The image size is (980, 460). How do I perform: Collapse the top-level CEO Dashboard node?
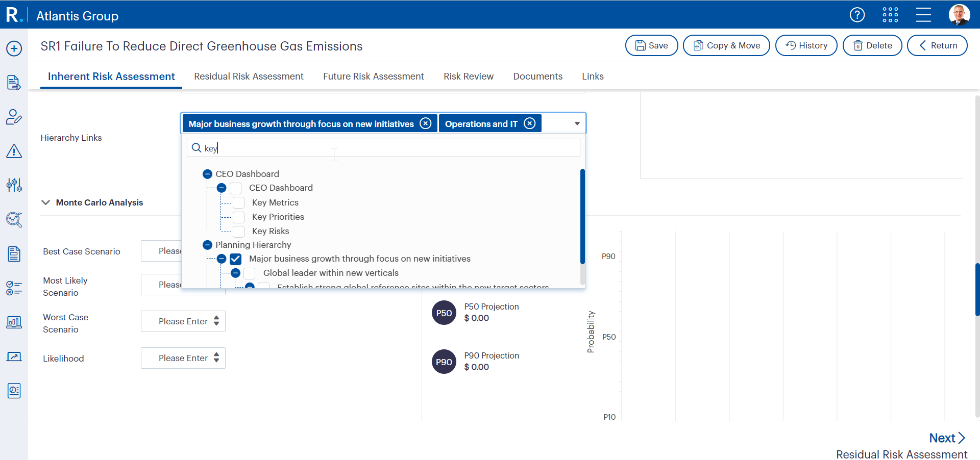tap(207, 174)
